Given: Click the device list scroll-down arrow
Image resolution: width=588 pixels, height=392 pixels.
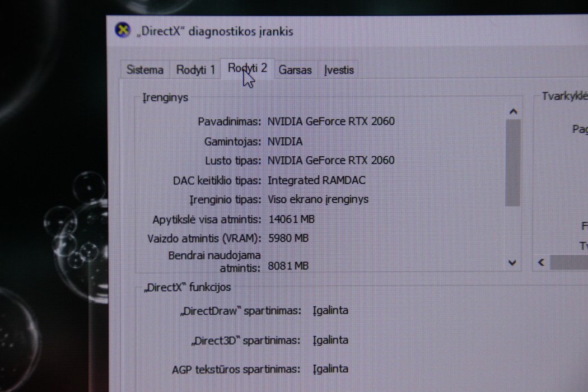Looking at the screenshot, I should [x=512, y=263].
